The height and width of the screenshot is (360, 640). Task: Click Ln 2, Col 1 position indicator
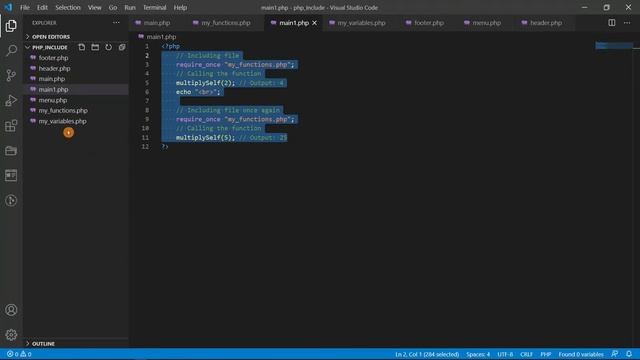427,354
